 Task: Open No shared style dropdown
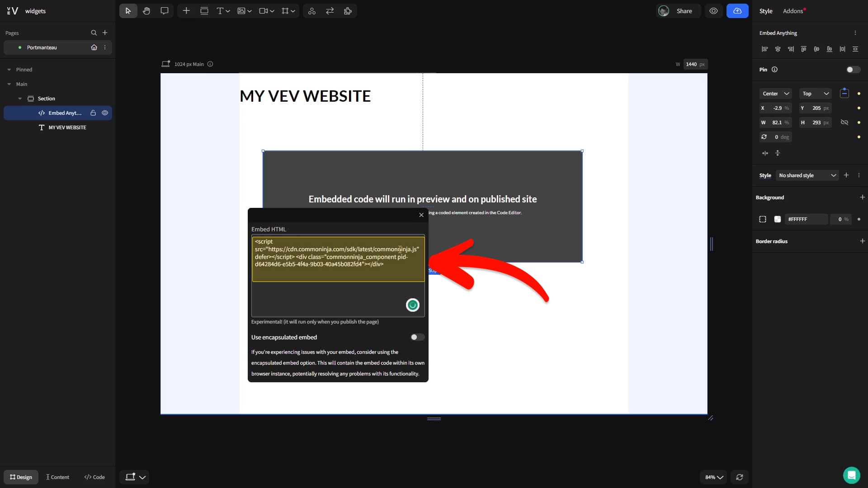pyautogui.click(x=807, y=175)
